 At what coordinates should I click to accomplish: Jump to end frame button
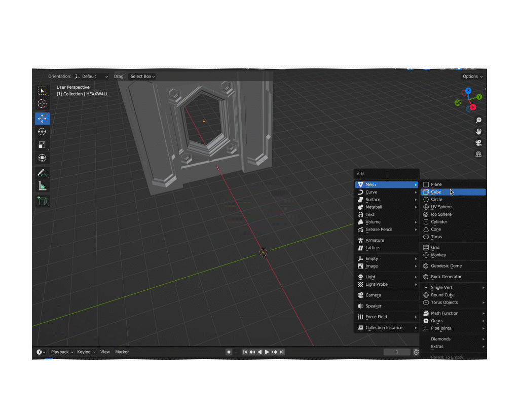coord(281,352)
